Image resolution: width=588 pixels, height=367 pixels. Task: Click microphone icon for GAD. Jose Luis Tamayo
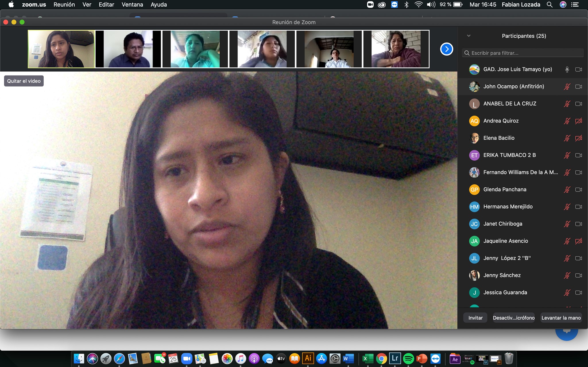[x=567, y=70]
